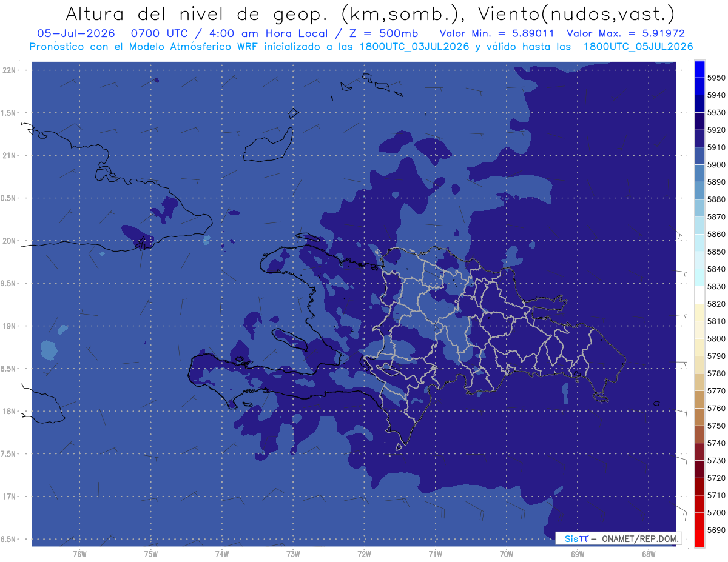Click colorbar value 5900
This screenshot has height=562, width=728.
[x=716, y=165]
